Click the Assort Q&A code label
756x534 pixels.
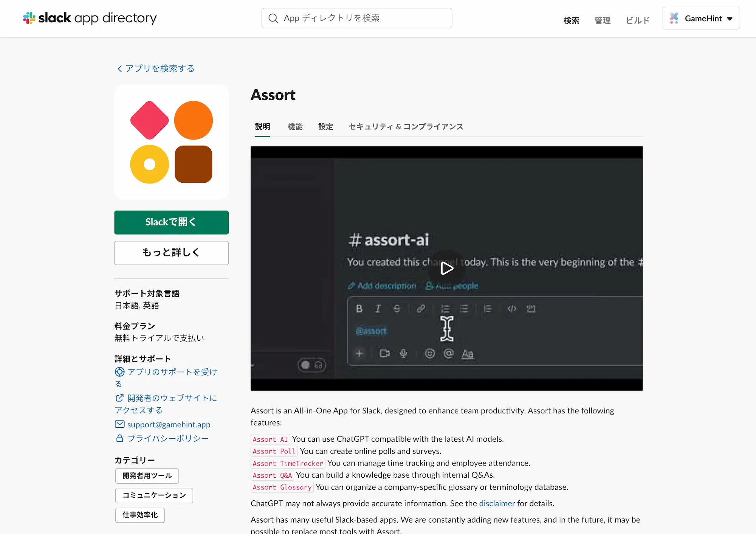click(272, 475)
